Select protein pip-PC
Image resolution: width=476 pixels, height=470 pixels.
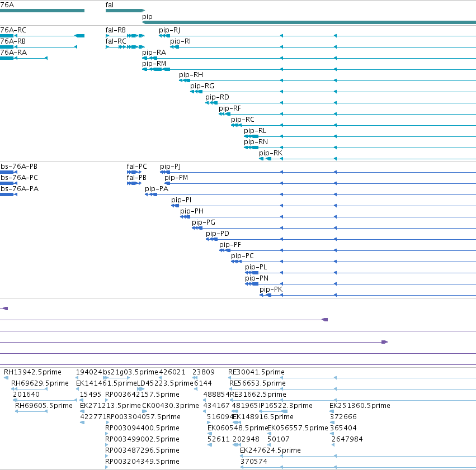click(x=242, y=256)
